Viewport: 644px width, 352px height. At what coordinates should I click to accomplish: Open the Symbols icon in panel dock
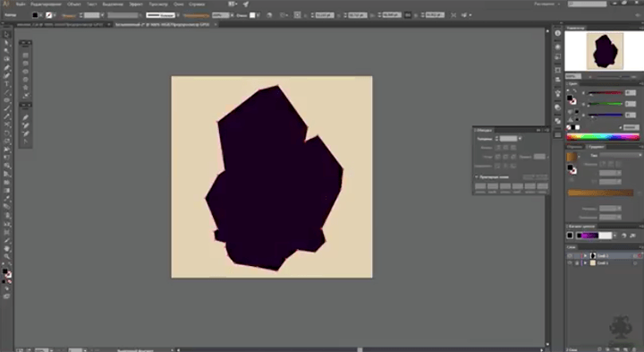click(x=558, y=93)
